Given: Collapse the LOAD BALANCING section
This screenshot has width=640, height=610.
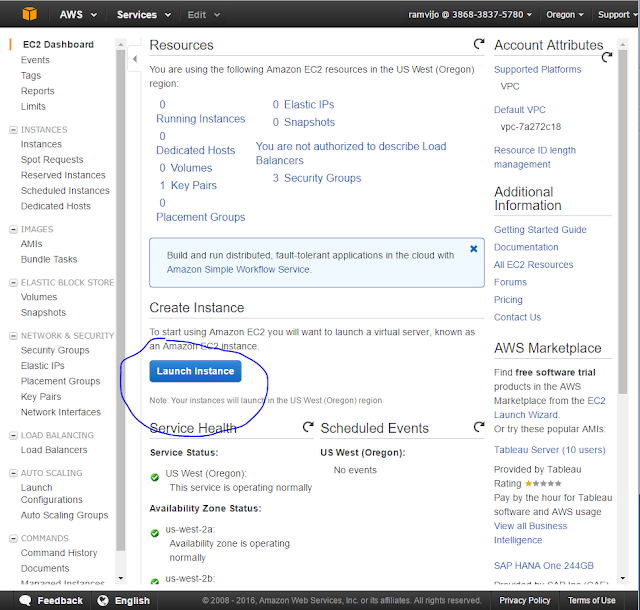Looking at the screenshot, I should pyautogui.click(x=13, y=435).
